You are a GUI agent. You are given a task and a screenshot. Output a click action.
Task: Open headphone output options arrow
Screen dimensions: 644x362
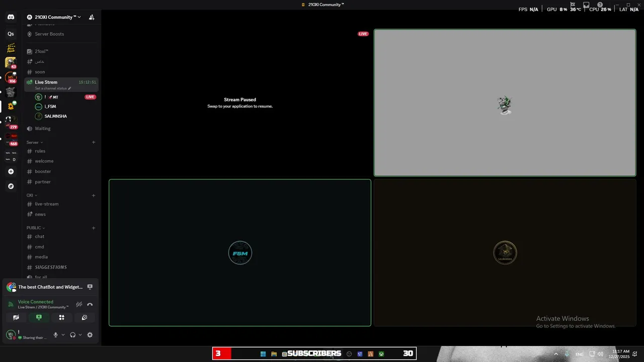click(80, 335)
